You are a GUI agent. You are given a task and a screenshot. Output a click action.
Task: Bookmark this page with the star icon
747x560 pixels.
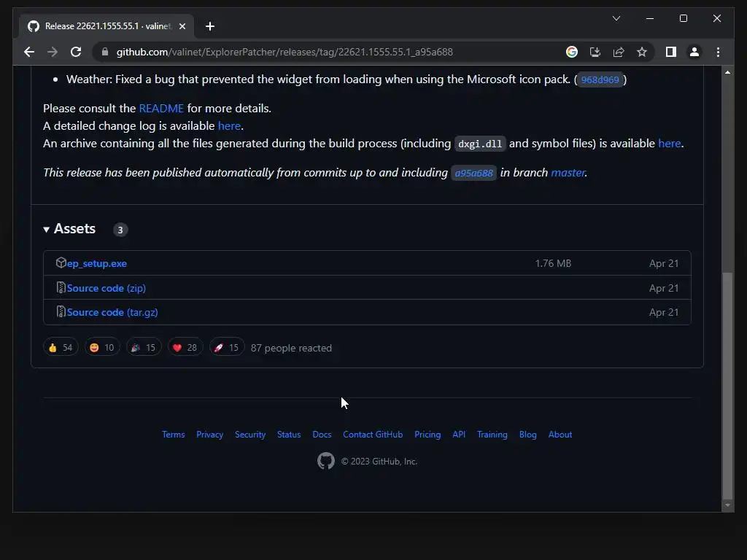(x=642, y=52)
